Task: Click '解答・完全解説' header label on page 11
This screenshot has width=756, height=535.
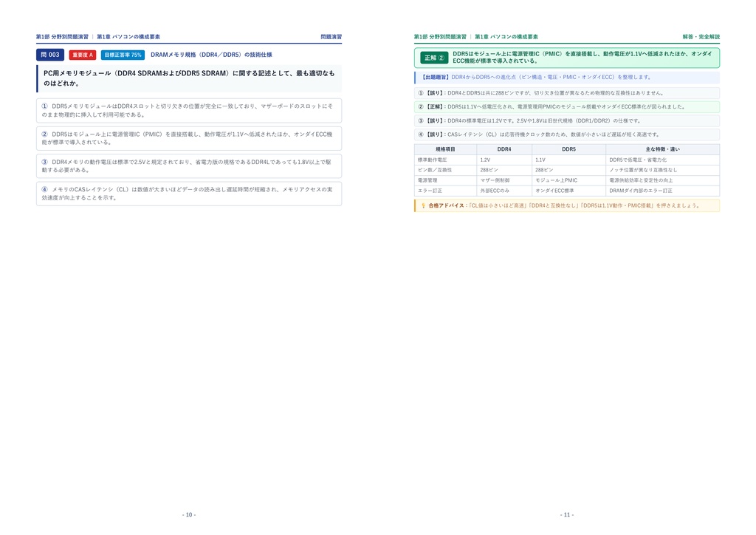Action: [x=701, y=37]
